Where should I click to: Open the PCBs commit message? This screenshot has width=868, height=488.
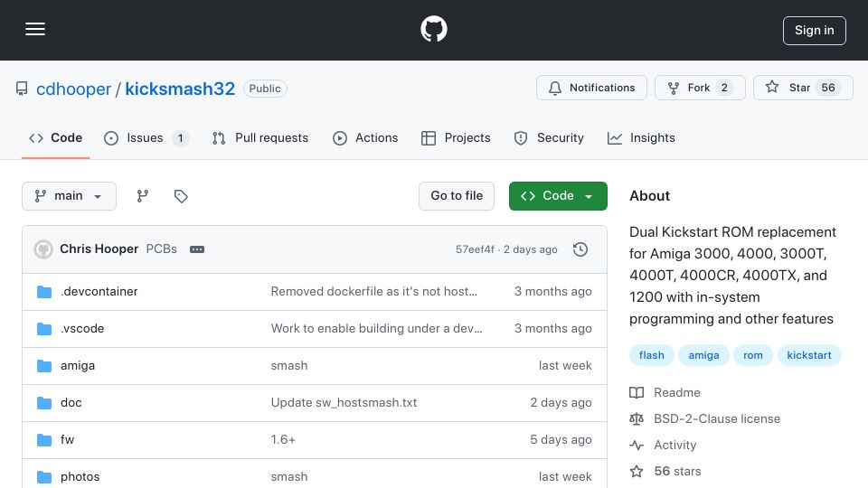pyautogui.click(x=162, y=249)
